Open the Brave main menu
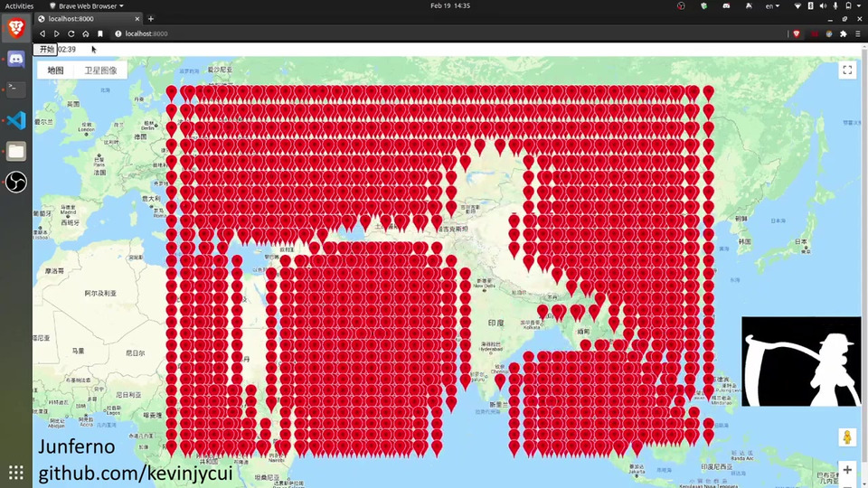Viewport: 868px width, 488px height. 858,33
